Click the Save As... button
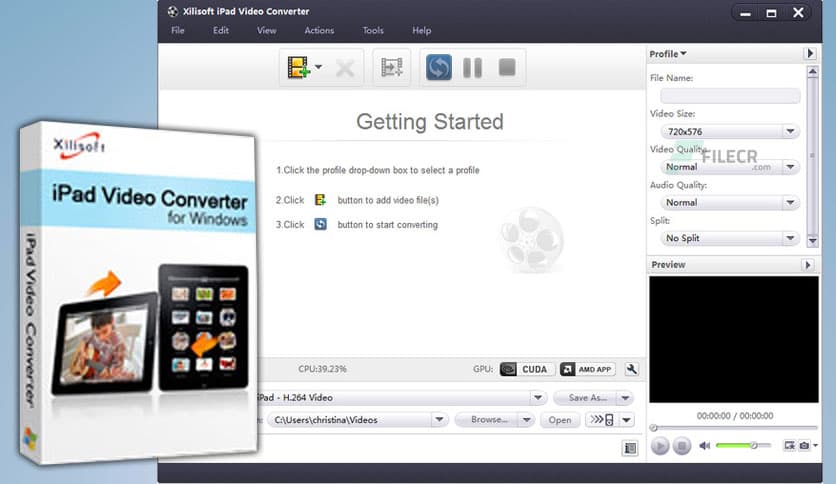The image size is (836, 484). pos(585,398)
